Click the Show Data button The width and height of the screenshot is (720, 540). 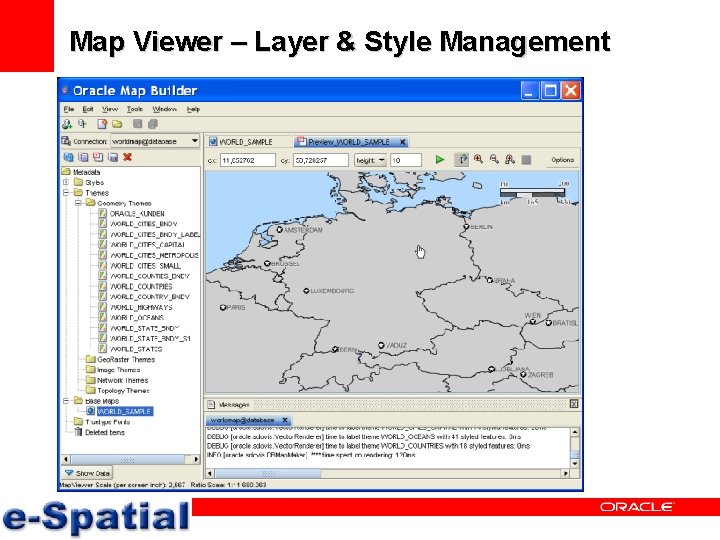click(87, 473)
